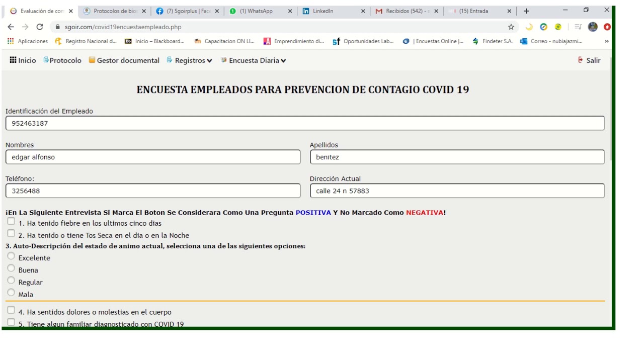Screen dimensions: 644x362
Task: Expand the Registros dropdown menu
Action: [x=189, y=60]
